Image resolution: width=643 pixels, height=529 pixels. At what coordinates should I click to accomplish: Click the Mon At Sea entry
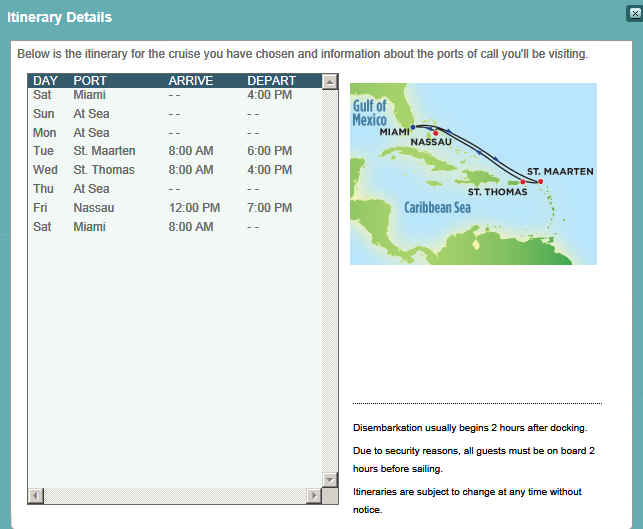pyautogui.click(x=91, y=133)
